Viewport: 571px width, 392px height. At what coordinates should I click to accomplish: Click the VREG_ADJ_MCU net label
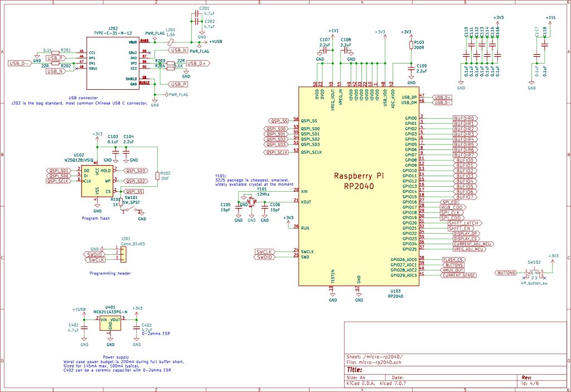coord(470,250)
